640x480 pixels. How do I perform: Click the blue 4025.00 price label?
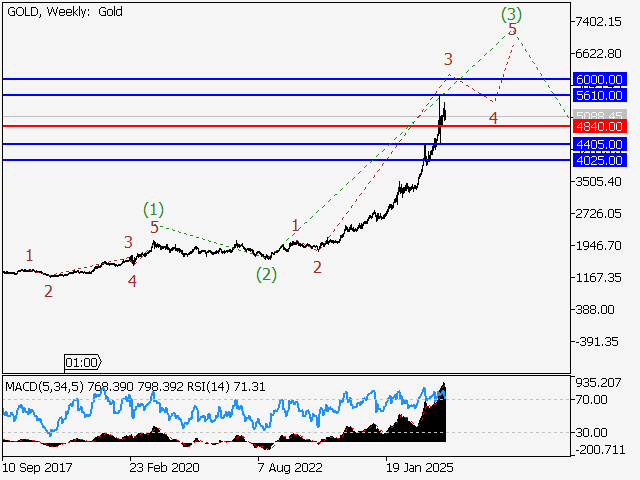click(x=599, y=160)
